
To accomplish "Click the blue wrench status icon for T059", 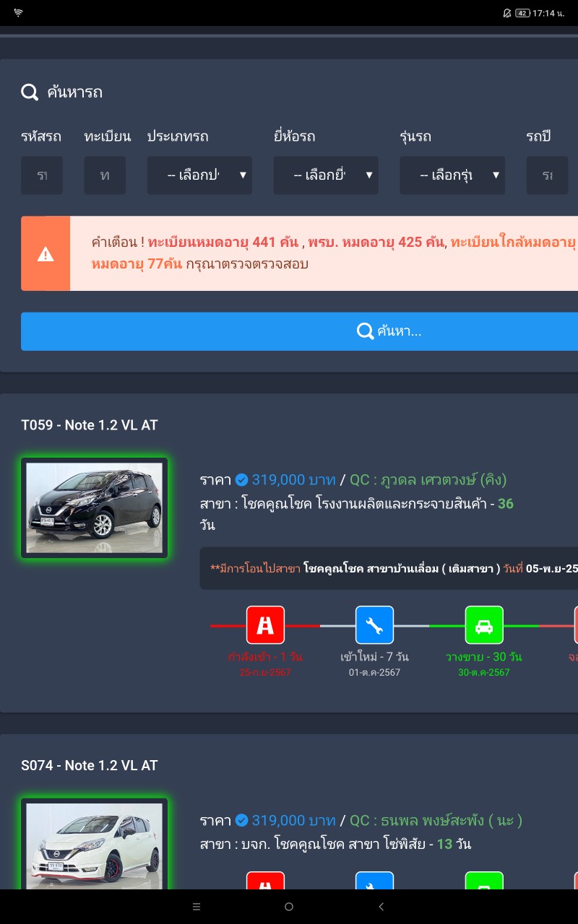I will click(x=374, y=625).
